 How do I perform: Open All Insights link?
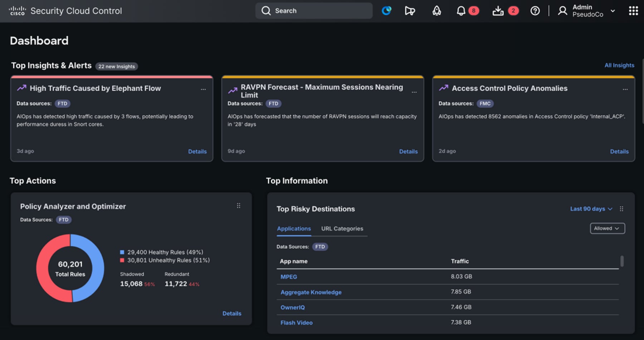(x=619, y=65)
